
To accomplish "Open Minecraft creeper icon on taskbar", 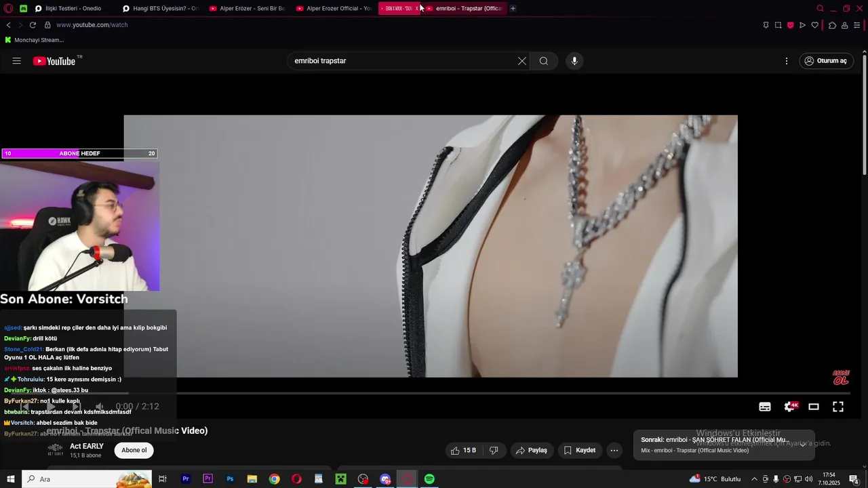I will [340, 479].
